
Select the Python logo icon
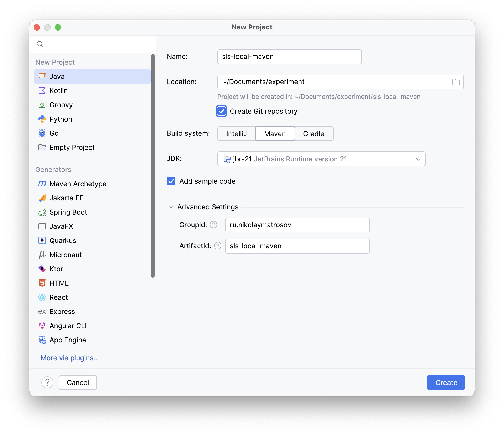(x=42, y=119)
